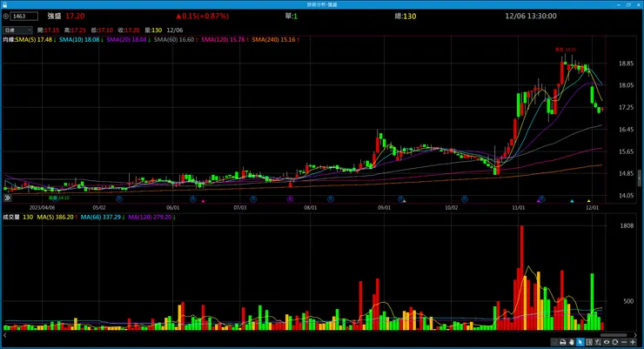The width and height of the screenshot is (644, 349).
Task: Click the blue circle marker after 08/01
Action: click(x=331, y=198)
